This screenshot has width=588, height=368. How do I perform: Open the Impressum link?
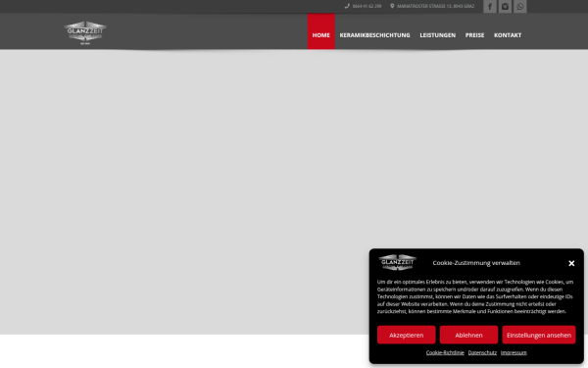coord(514,352)
